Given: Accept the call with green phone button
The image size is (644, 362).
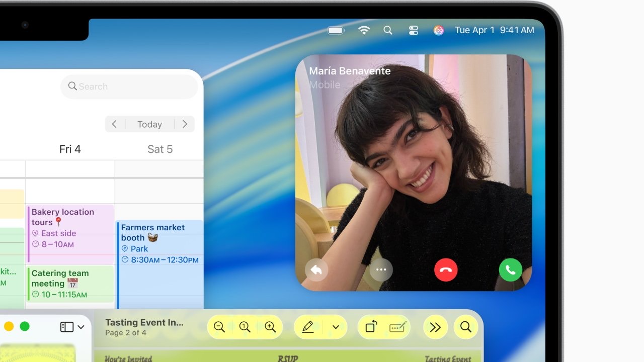Looking at the screenshot, I should tap(510, 270).
